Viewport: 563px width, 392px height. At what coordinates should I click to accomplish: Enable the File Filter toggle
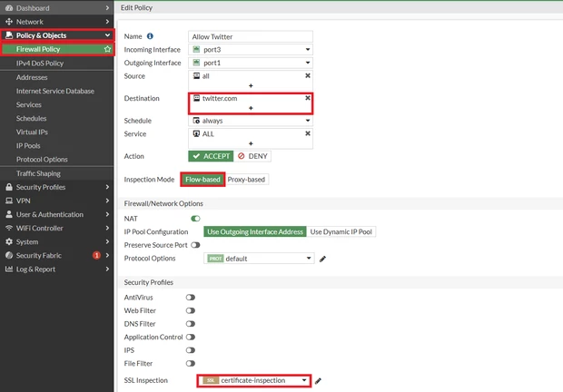tap(191, 364)
